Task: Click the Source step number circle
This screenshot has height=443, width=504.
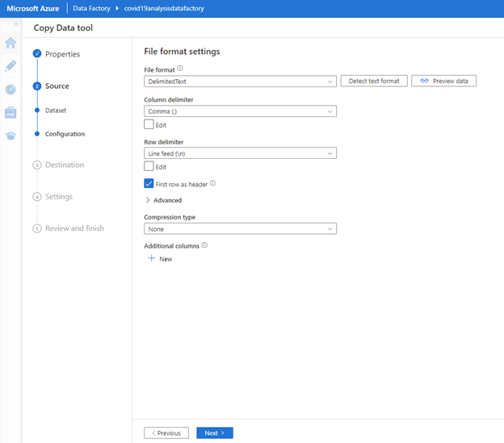Action: (37, 86)
